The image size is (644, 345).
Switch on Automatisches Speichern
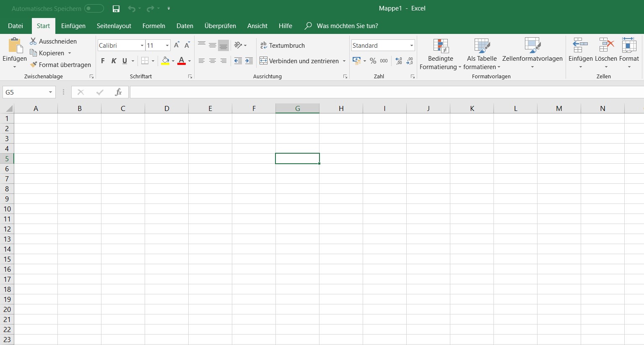point(94,8)
